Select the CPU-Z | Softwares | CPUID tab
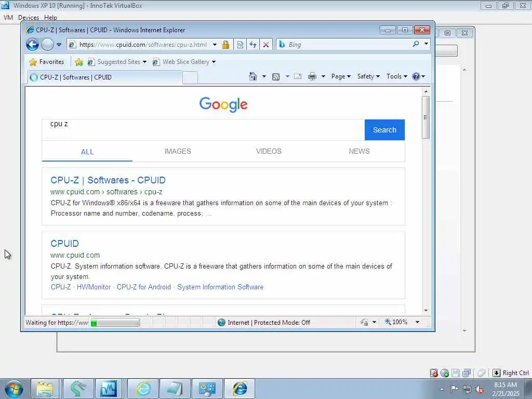This screenshot has width=532, height=399. click(105, 77)
